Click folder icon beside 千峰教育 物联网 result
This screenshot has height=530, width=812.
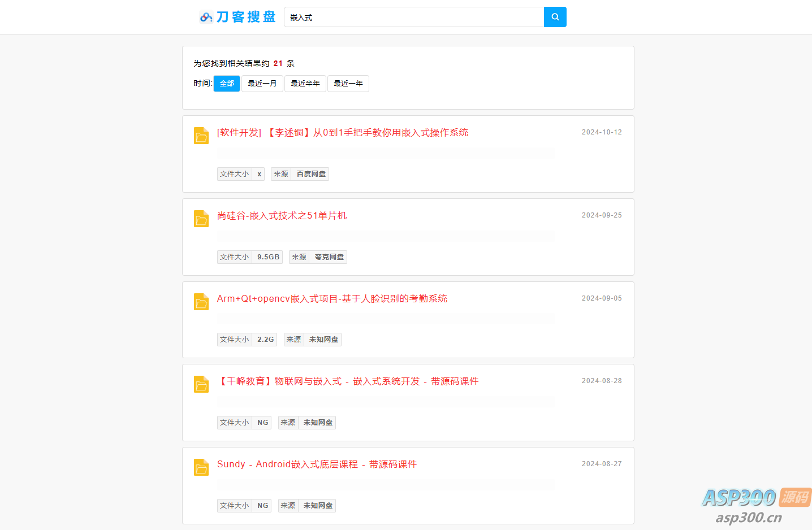[201, 384]
